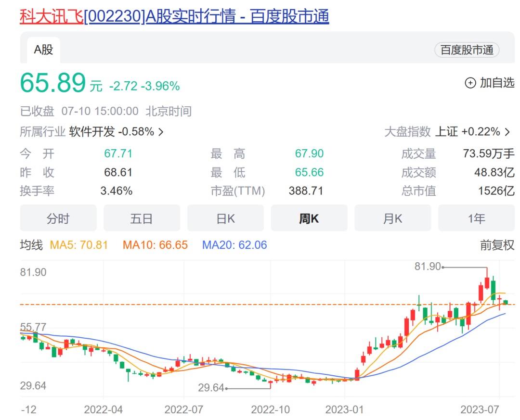520x420 pixels.
Task: Toggle the MA5 moving average legend
Action: (x=79, y=245)
